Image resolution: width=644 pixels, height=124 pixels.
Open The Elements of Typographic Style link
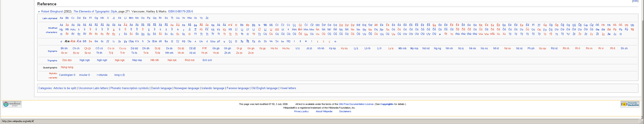click(x=95, y=12)
